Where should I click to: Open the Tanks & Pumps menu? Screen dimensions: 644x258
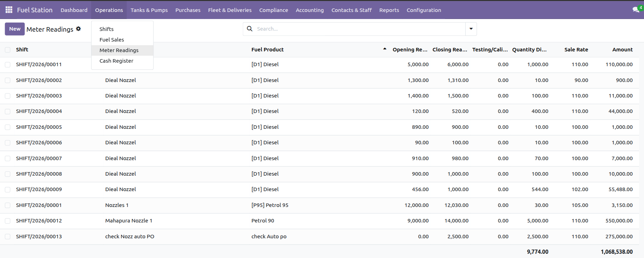(x=149, y=10)
